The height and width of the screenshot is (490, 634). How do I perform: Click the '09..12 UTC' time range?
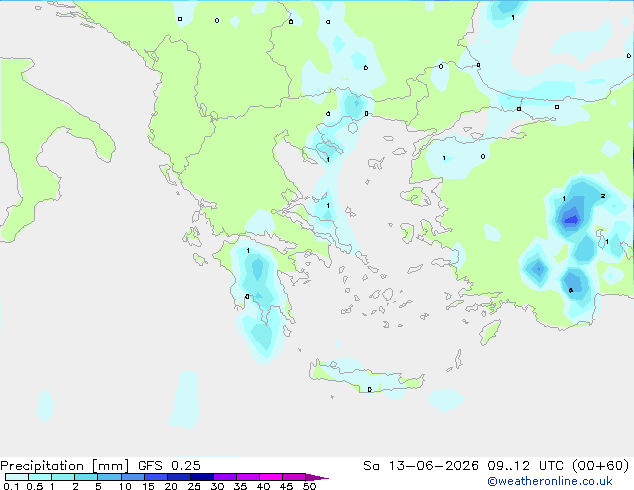tap(525, 466)
